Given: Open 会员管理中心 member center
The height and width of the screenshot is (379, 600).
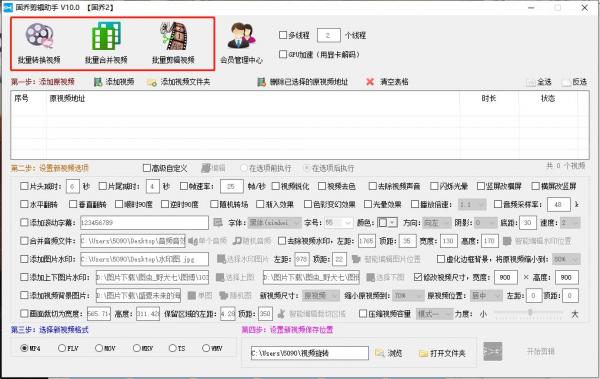Looking at the screenshot, I should pyautogui.click(x=241, y=43).
